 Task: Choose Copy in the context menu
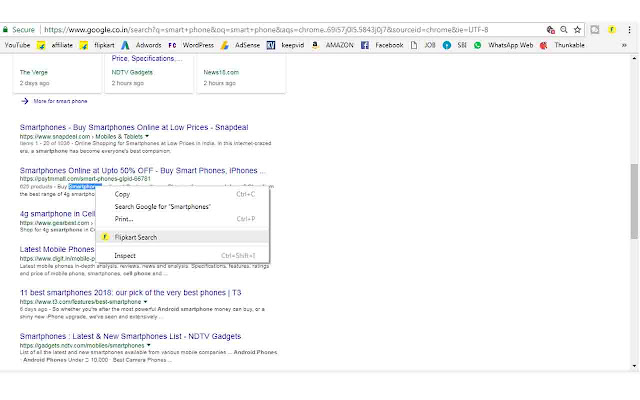[x=182, y=194]
